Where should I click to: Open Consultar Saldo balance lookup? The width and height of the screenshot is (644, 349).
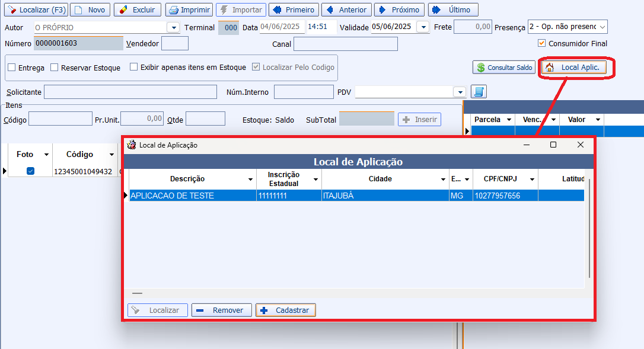[504, 68]
